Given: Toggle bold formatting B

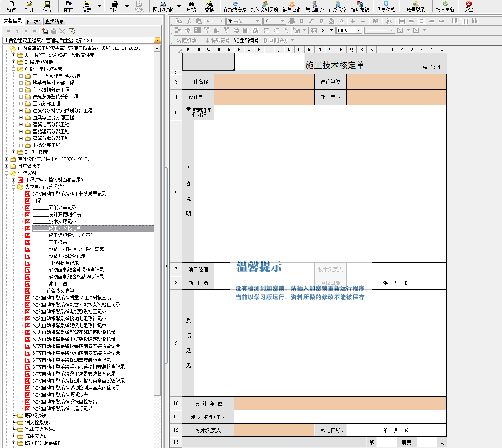Looking at the screenshot, I should point(301,21).
